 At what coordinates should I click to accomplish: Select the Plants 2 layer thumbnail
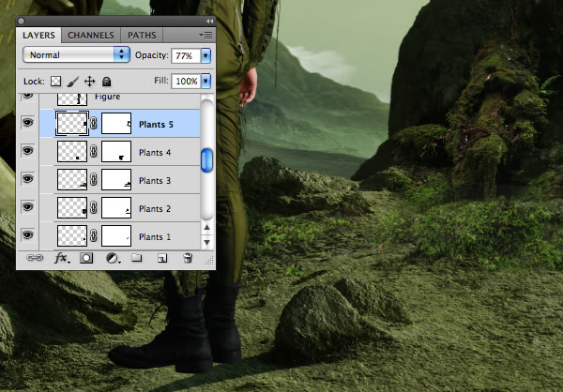pos(72,207)
